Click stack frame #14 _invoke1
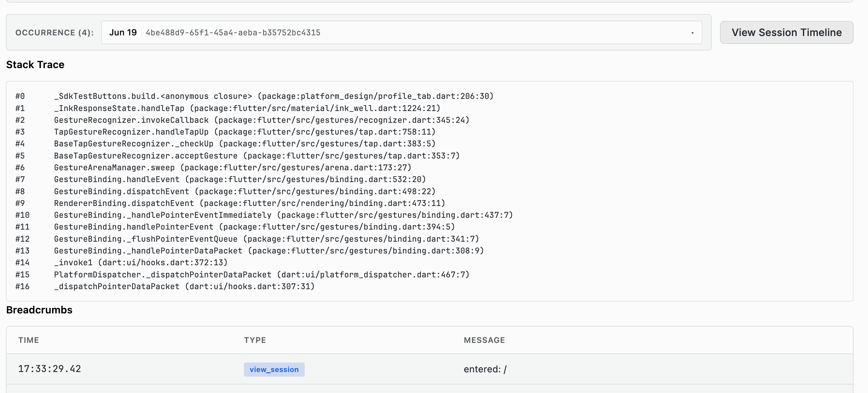This screenshot has height=393, width=868. 122,263
